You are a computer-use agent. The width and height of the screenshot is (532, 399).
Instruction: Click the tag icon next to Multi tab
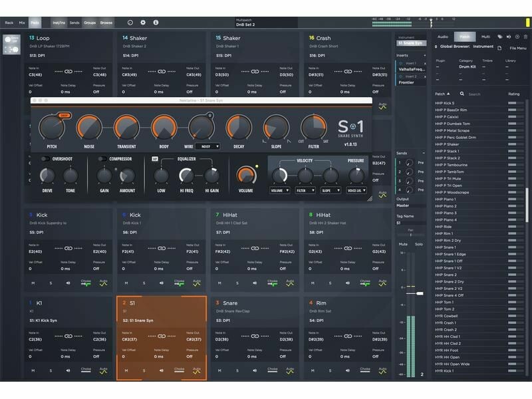[500, 37]
